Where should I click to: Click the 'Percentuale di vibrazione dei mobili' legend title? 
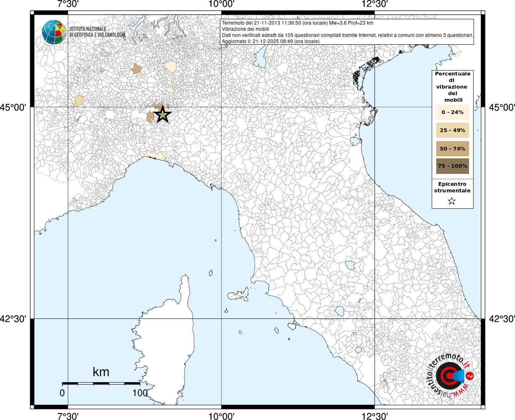tap(453, 87)
